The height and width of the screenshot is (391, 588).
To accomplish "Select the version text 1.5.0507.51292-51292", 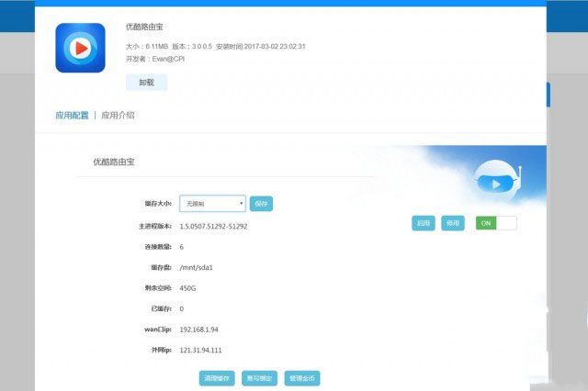I will coord(213,226).
